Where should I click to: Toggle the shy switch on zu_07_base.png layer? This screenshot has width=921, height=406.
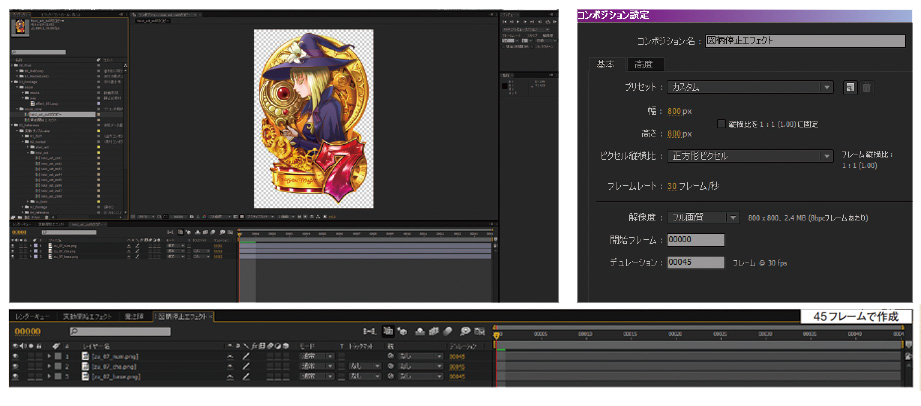(x=230, y=376)
